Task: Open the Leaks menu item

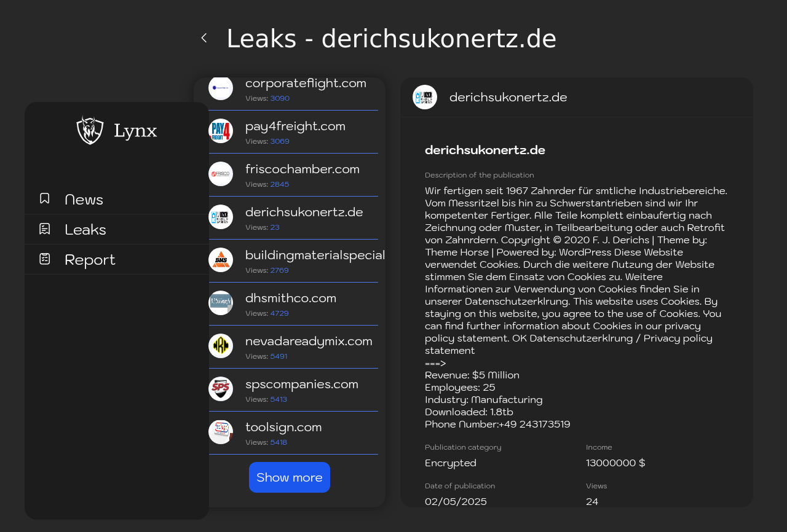Action: tap(117, 229)
